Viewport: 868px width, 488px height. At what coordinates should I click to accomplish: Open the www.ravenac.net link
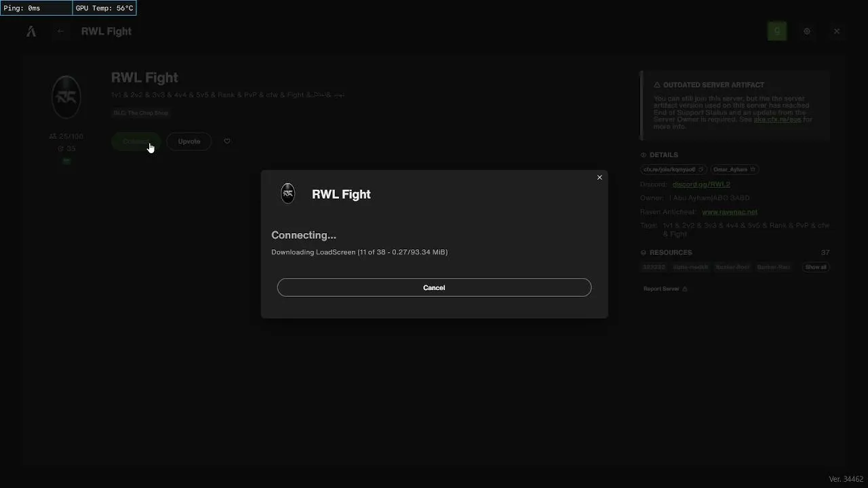tap(730, 212)
